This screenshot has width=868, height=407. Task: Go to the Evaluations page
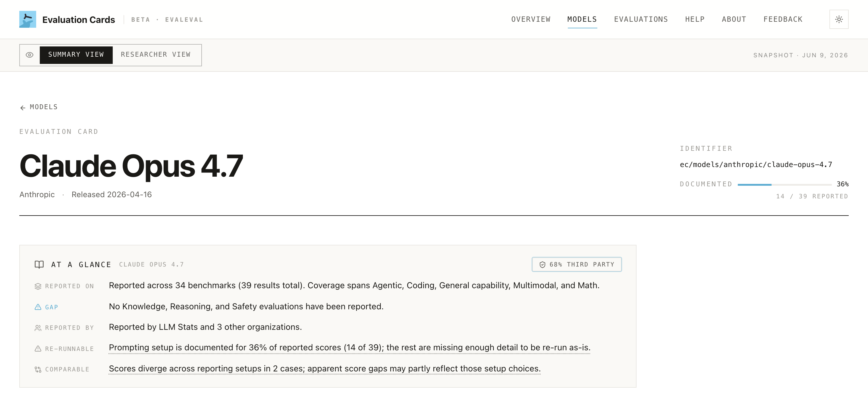click(640, 19)
